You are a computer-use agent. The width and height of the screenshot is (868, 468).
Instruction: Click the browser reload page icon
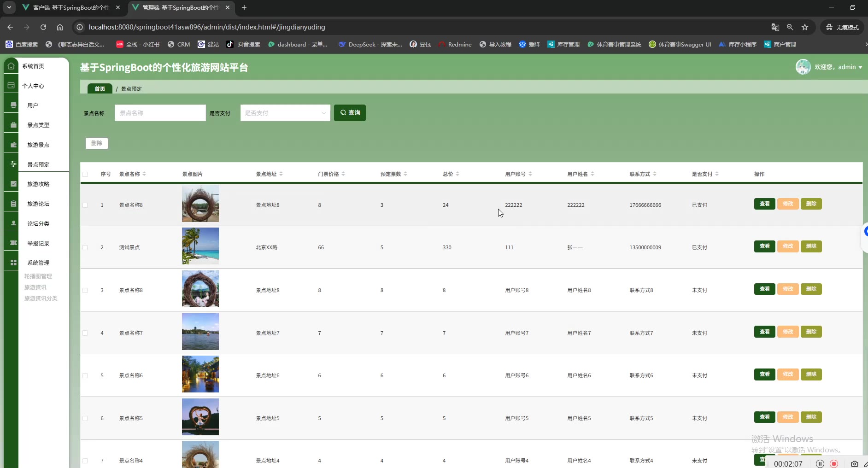[x=43, y=27]
